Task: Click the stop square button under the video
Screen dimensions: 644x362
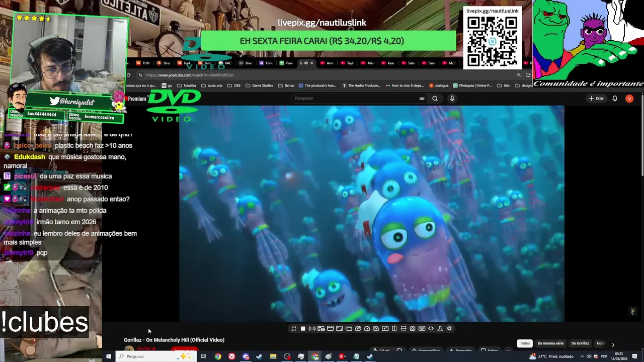Action: click(303, 328)
